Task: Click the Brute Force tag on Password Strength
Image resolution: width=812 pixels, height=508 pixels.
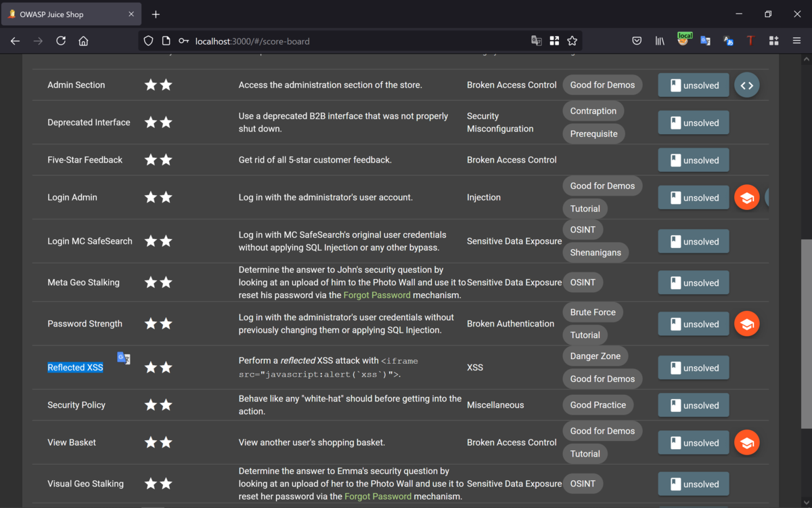Action: tap(593, 312)
